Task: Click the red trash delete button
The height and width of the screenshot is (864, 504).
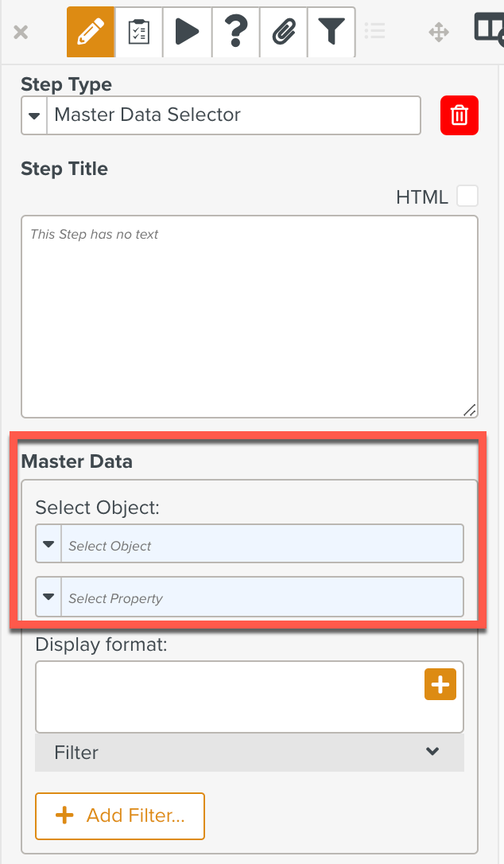Action: coord(459,115)
